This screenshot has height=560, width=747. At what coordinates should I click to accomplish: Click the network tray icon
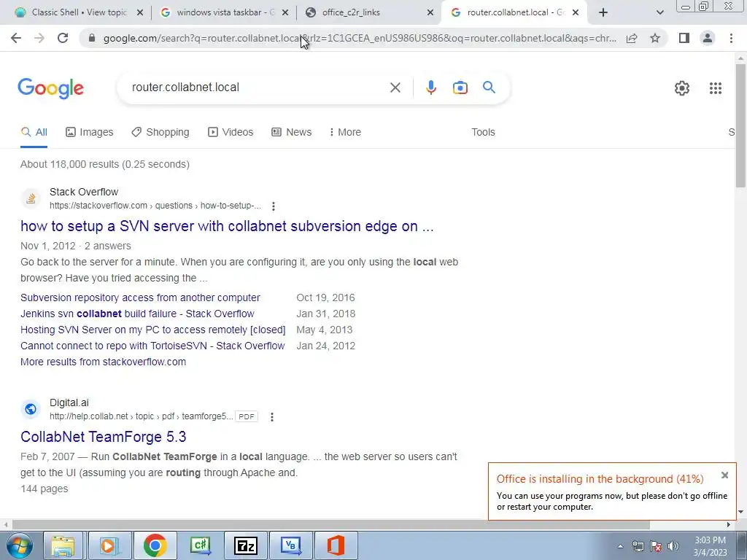pyautogui.click(x=638, y=546)
